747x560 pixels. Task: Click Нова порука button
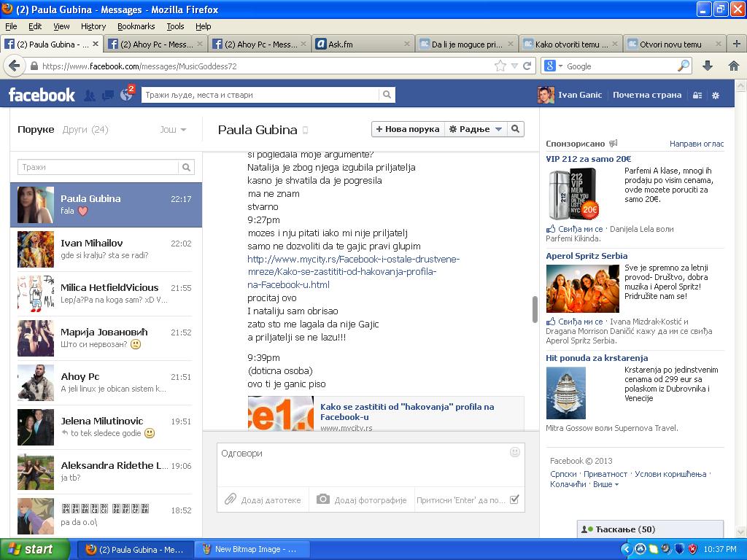(x=408, y=129)
